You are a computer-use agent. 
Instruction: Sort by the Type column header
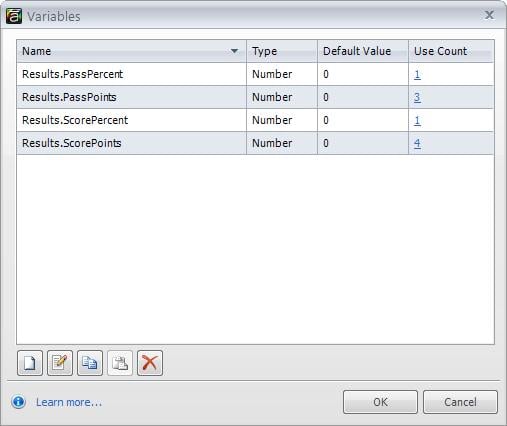click(x=282, y=51)
